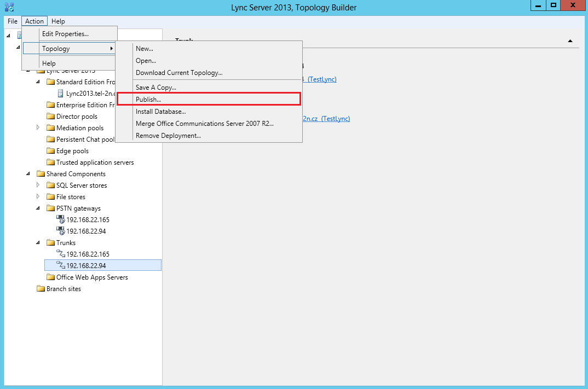Open the File menu
588x389 pixels.
[13, 21]
